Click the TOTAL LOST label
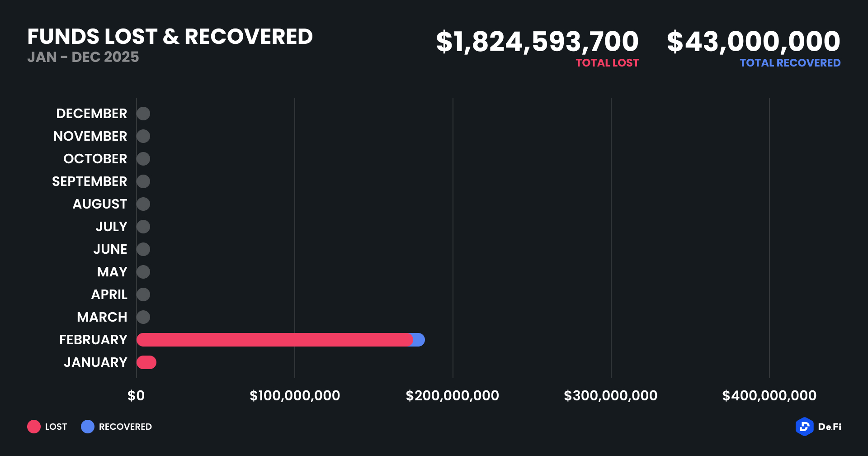 (x=607, y=63)
